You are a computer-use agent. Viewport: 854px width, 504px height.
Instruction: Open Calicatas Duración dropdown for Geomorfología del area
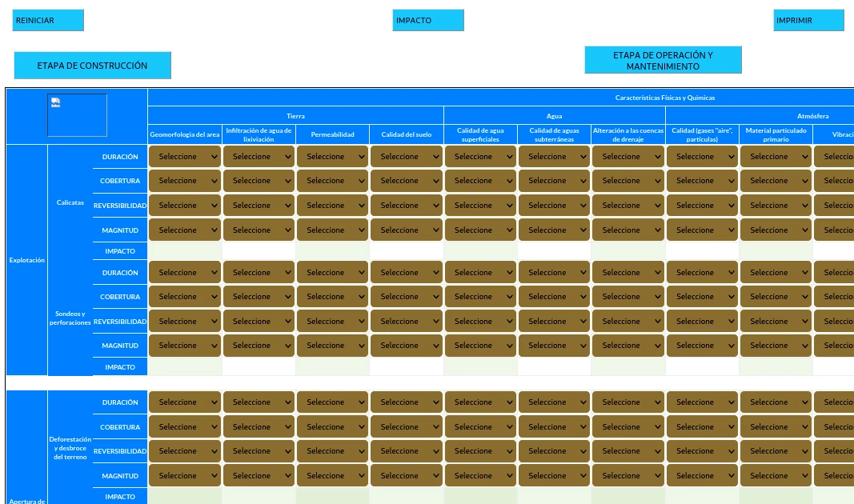[x=185, y=157]
